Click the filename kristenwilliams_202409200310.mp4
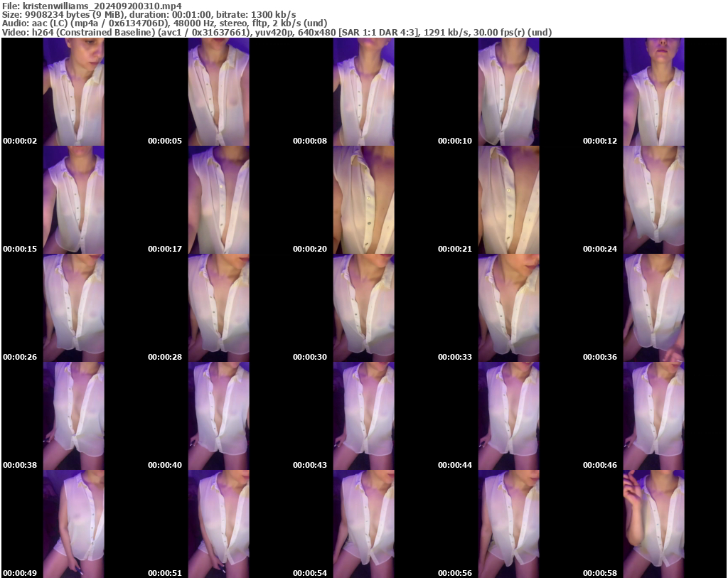 (89, 6)
